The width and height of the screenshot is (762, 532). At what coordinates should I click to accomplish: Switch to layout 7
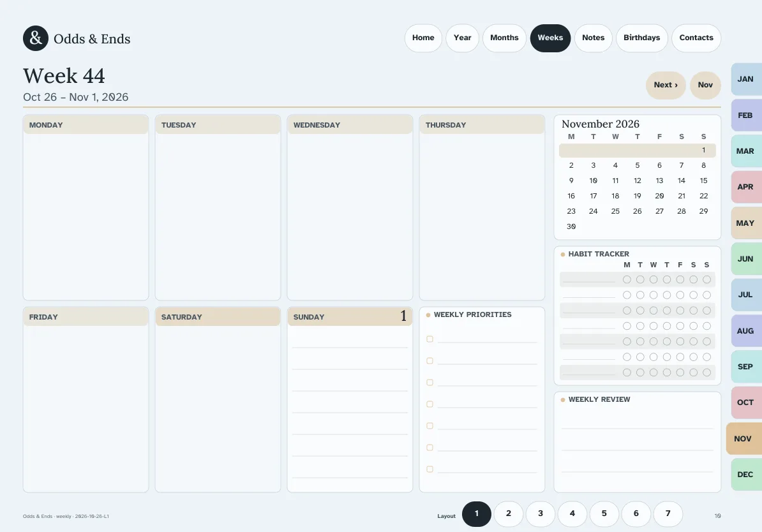[x=668, y=514]
